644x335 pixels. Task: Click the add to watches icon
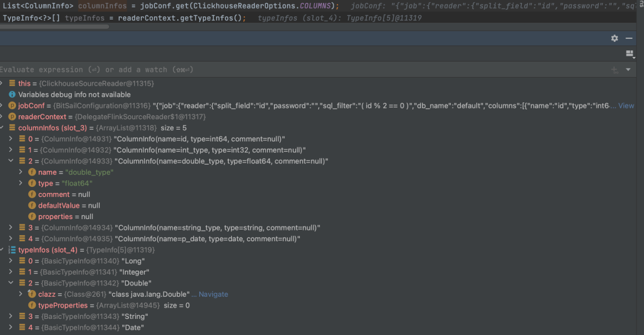(615, 70)
